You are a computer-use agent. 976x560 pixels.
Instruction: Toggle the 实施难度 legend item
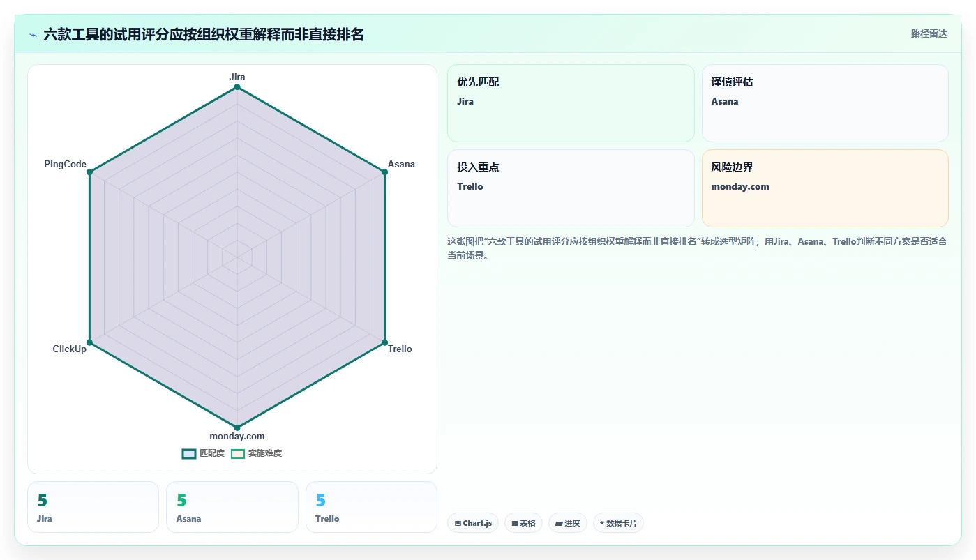(256, 453)
